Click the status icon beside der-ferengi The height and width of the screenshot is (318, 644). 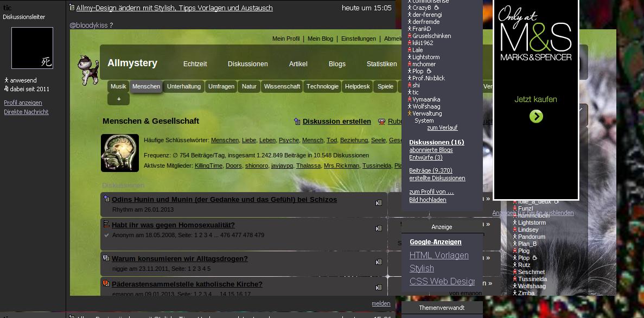(410, 15)
